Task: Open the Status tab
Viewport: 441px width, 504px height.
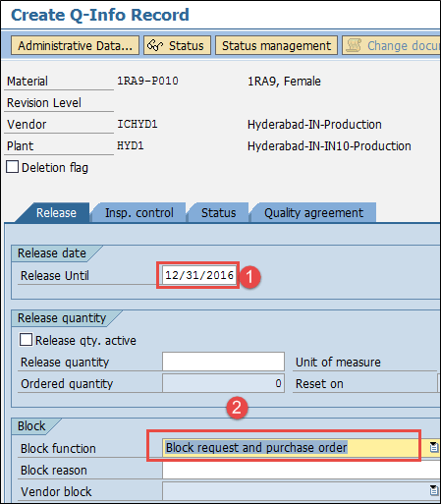Action: (218, 213)
